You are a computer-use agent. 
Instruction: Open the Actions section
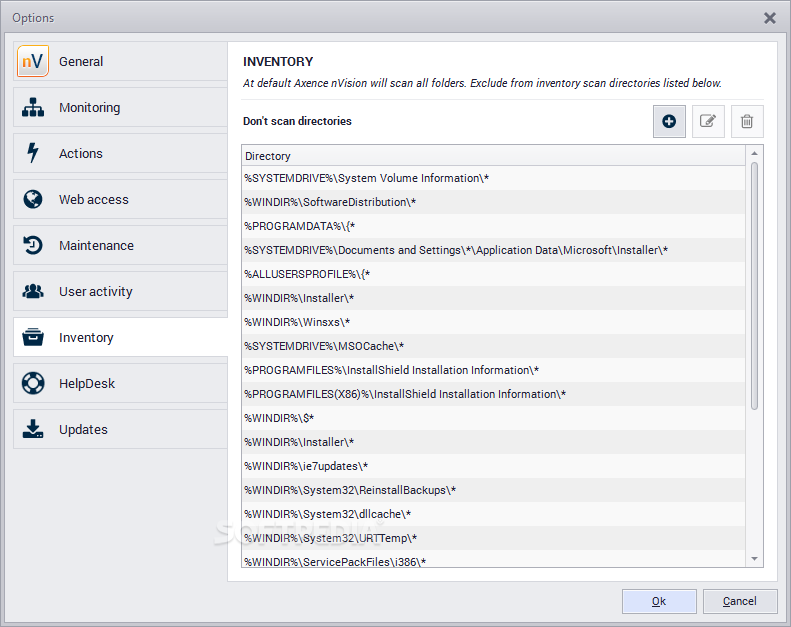120,153
